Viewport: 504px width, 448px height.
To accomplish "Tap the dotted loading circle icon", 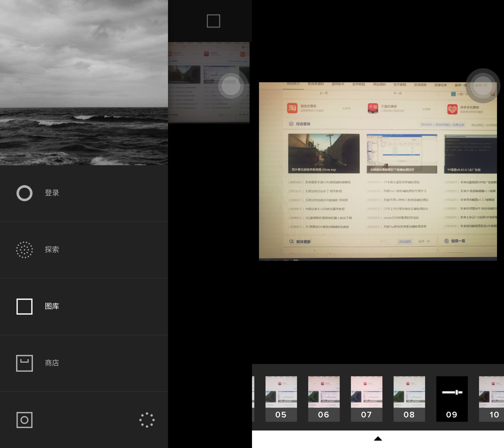I will click(147, 420).
